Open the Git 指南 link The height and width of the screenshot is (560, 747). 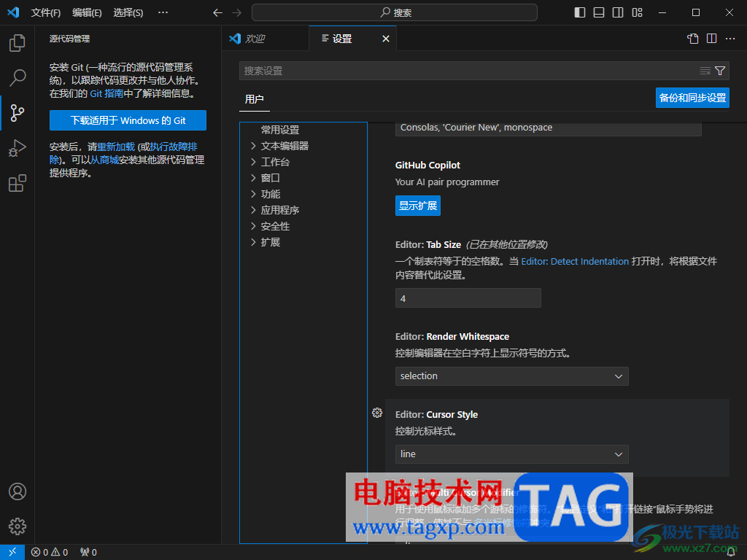click(107, 94)
